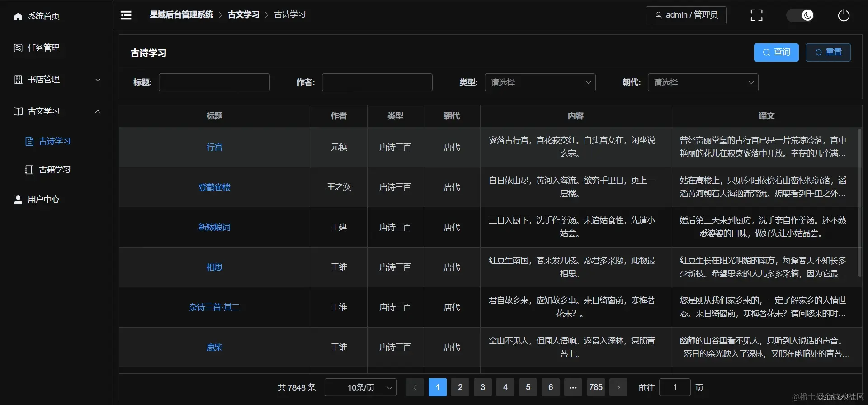Viewport: 868px width, 405px height.
Task: Open poem link 相思
Action: [214, 267]
